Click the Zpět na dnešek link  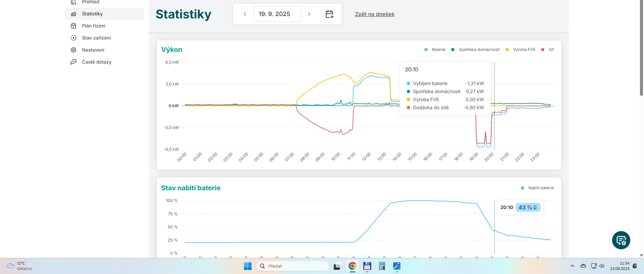click(375, 14)
